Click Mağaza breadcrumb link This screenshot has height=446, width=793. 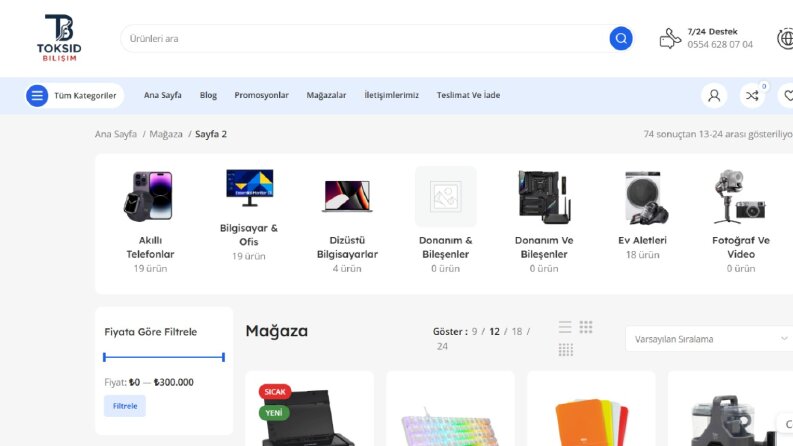pos(166,134)
